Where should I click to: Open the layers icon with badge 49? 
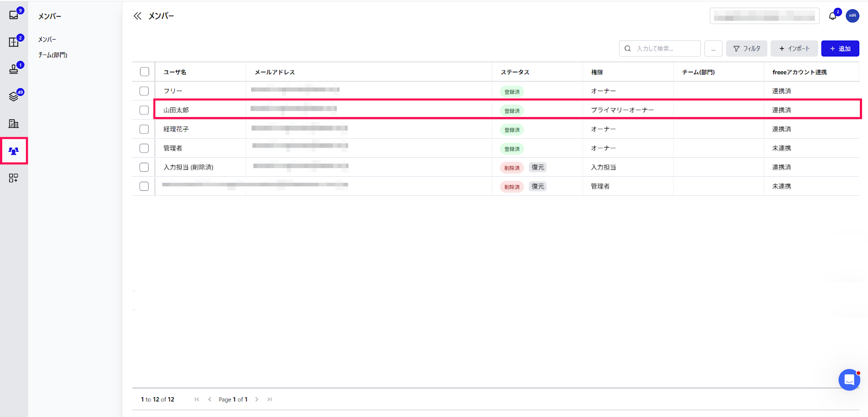(x=14, y=96)
